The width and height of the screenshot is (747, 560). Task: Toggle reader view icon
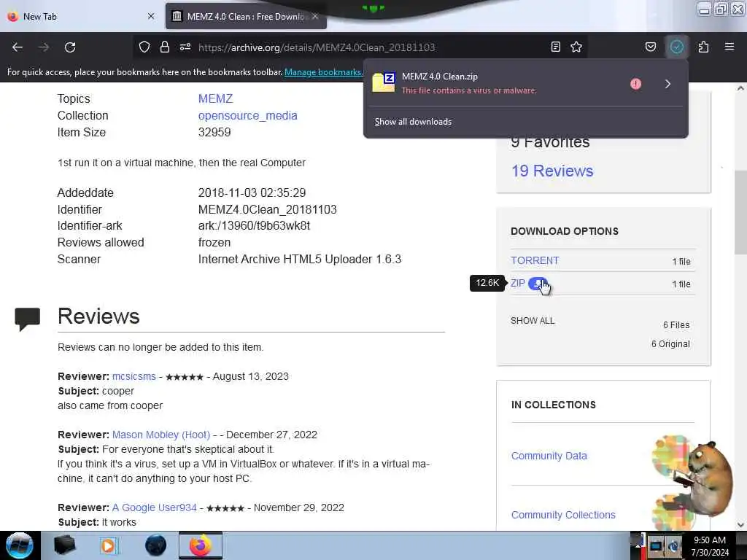point(555,47)
